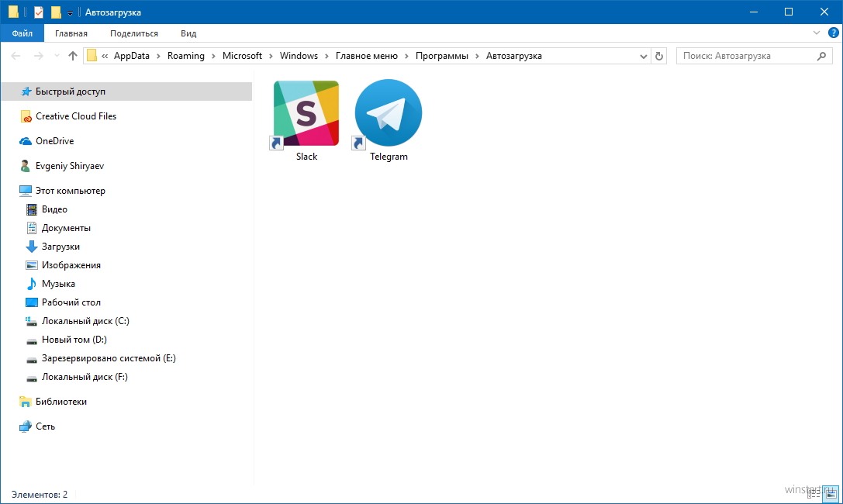This screenshot has height=504, width=843.
Task: Navigate to Windows in address bar
Action: tap(299, 56)
